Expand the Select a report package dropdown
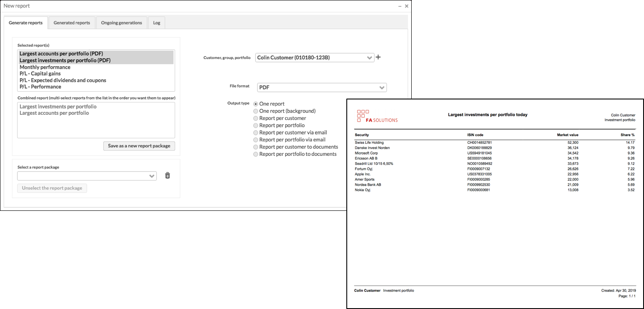644x309 pixels. point(87,176)
